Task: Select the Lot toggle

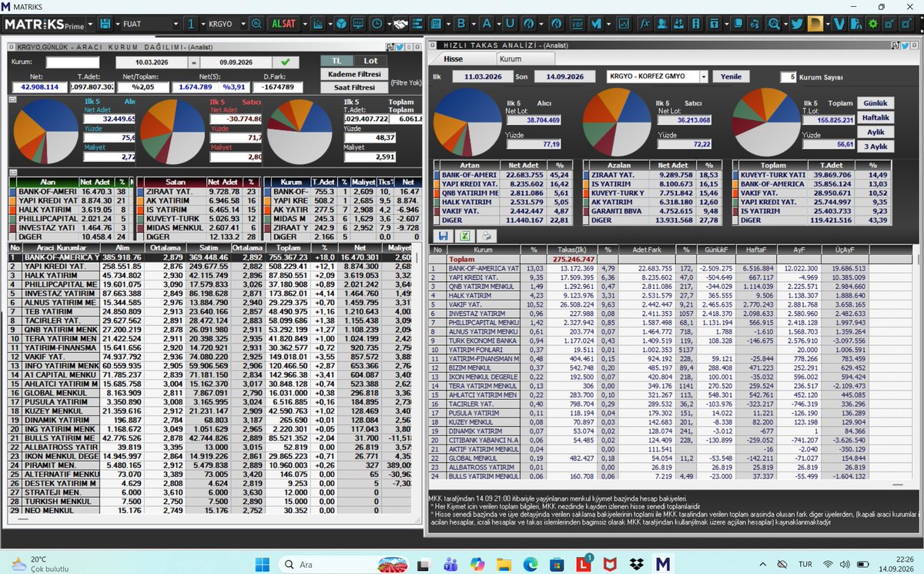Action: coord(370,60)
